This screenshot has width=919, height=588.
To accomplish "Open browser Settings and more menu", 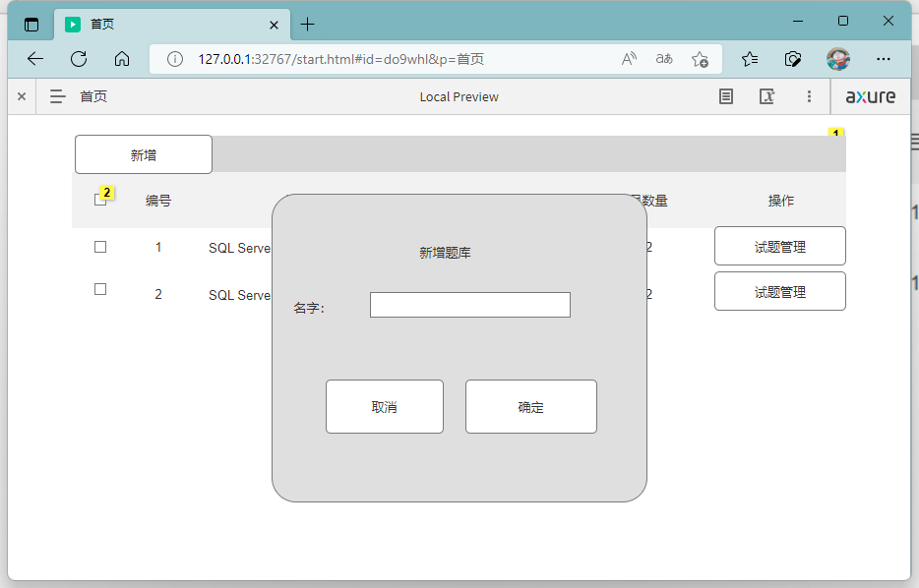I will pyautogui.click(x=884, y=59).
